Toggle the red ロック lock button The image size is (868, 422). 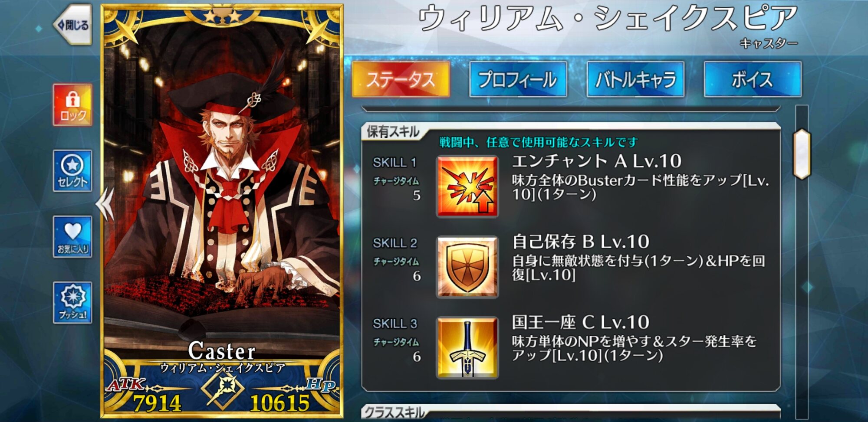[72, 105]
